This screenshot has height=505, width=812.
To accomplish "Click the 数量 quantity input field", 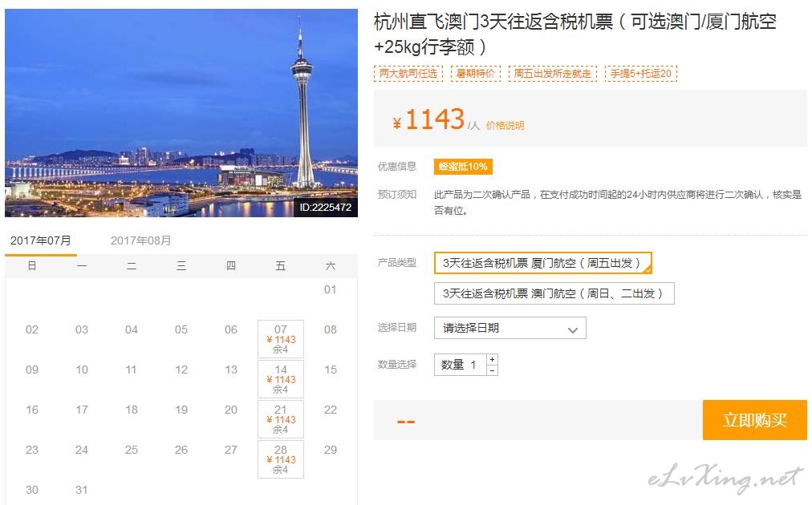I will 461,365.
